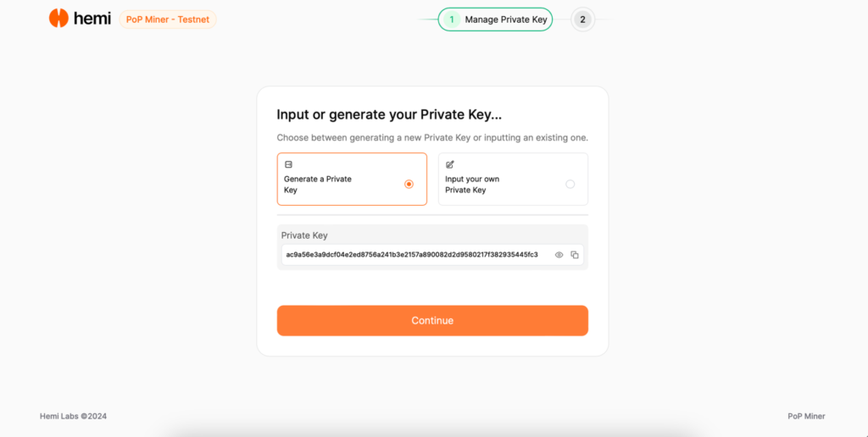
Task: Go to step 2 in progress indicator
Action: coord(582,19)
